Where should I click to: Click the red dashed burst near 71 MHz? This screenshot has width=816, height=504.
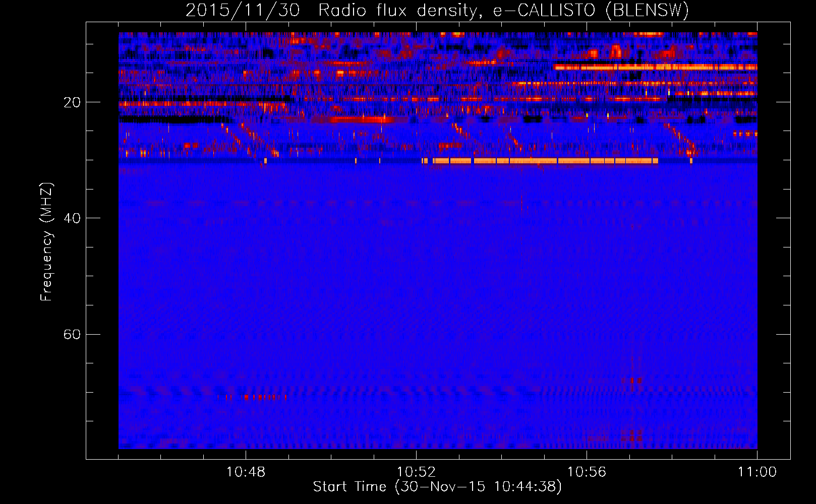252,397
